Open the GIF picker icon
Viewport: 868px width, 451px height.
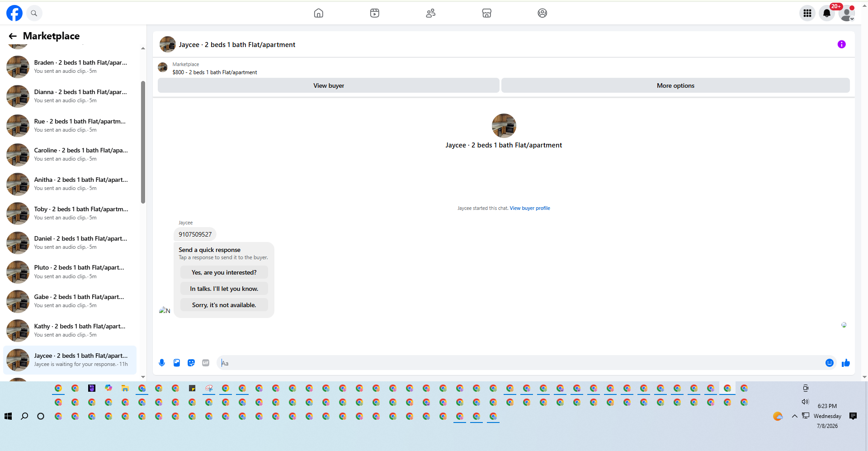(206, 363)
